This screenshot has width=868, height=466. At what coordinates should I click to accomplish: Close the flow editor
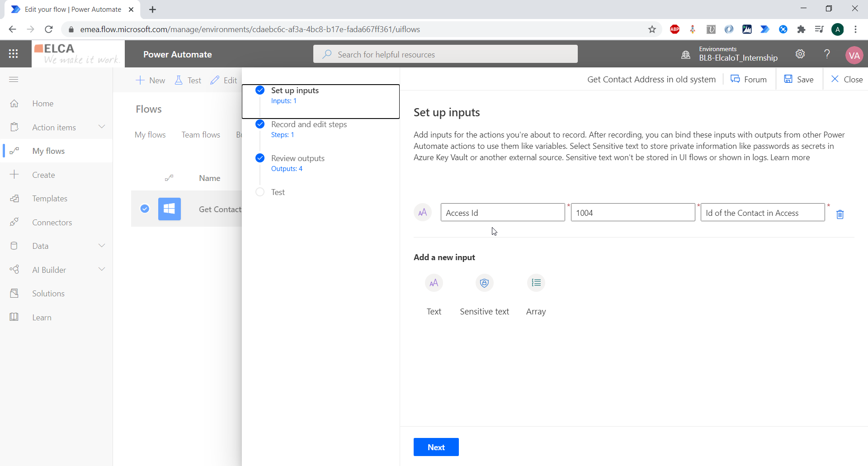pos(847,79)
